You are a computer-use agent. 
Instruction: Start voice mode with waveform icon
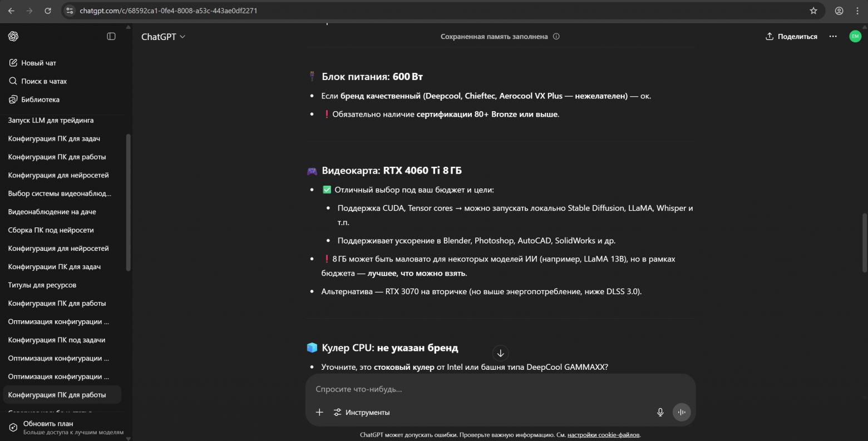coord(682,412)
